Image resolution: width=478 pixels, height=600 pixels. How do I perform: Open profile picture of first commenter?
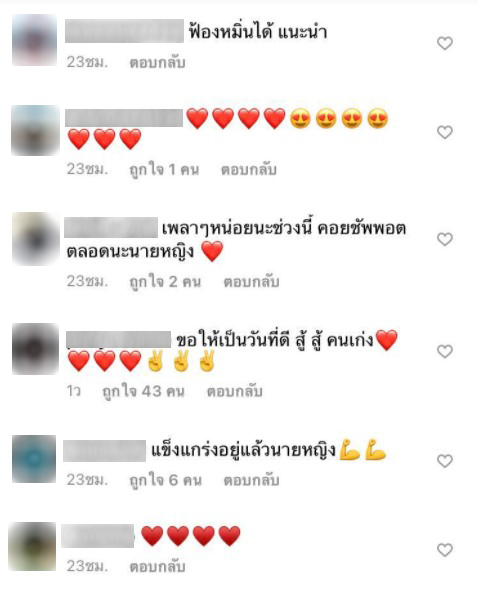click(x=34, y=40)
